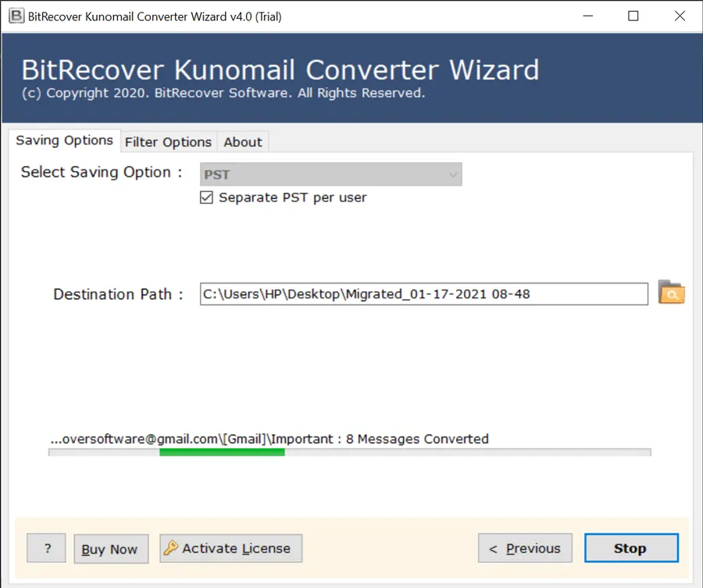
Task: Click the BitRecover logo icon in title bar
Action: 16,16
